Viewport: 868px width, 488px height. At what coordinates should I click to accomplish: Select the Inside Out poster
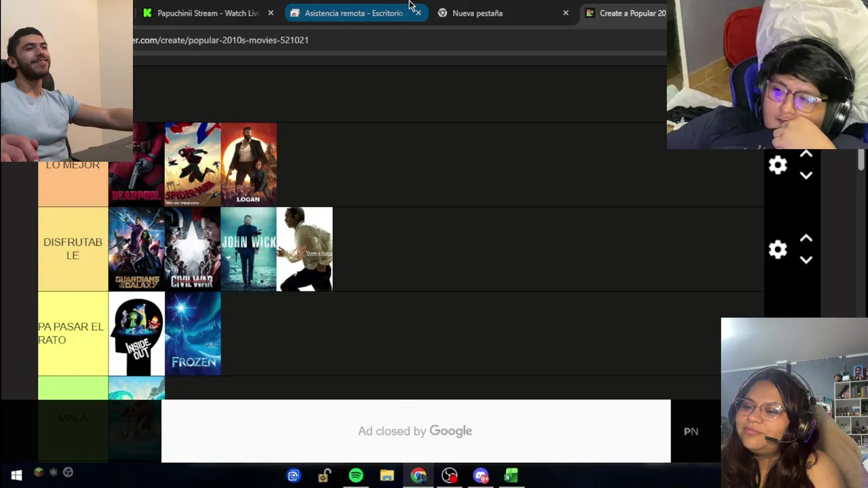(136, 333)
